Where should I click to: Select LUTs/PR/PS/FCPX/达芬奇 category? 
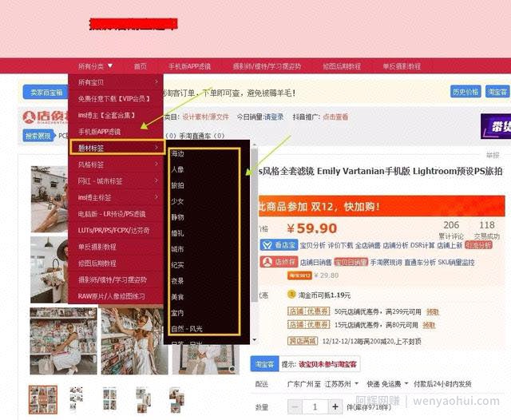[x=113, y=231]
